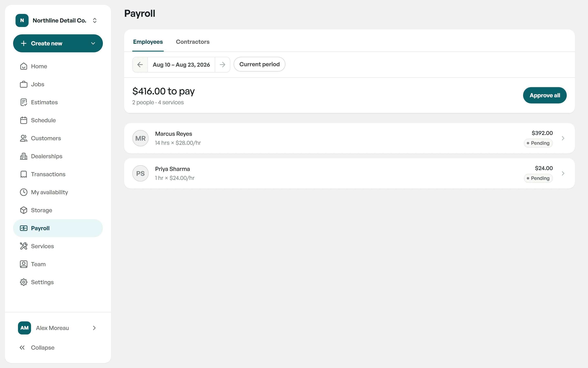Click the 2 people · 4 services text
This screenshot has height=368, width=588.
click(158, 102)
